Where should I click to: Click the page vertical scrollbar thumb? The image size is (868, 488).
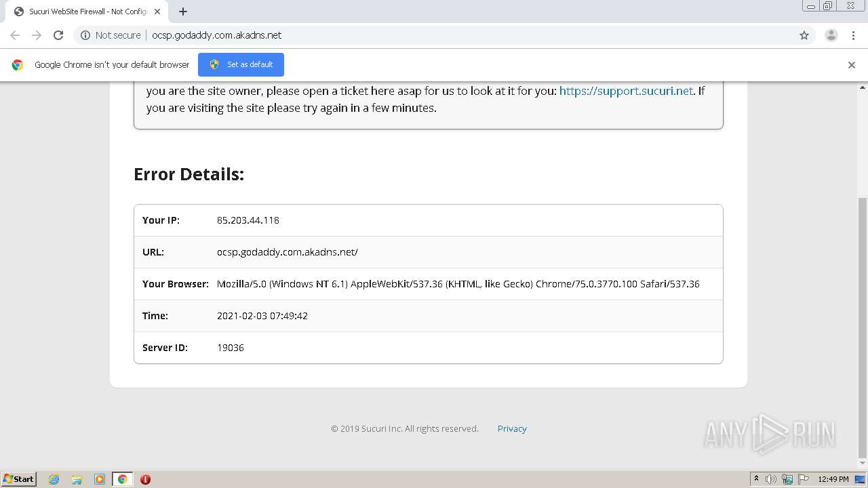tap(863, 327)
